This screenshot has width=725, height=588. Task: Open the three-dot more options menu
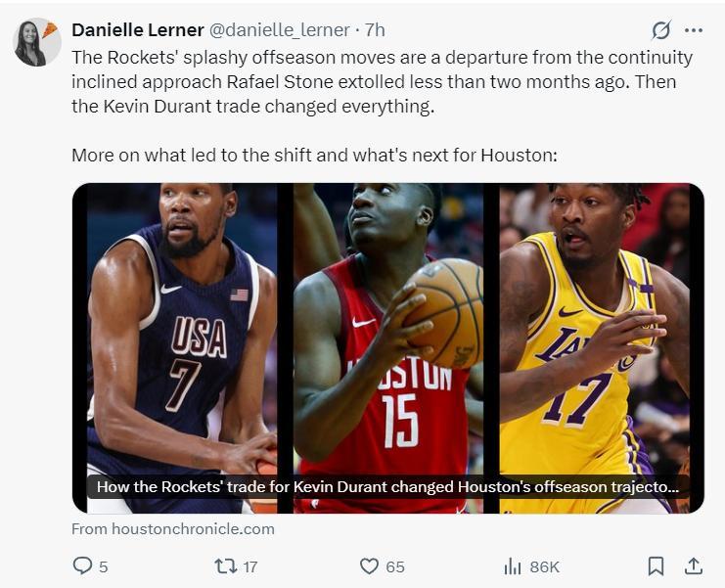694,30
